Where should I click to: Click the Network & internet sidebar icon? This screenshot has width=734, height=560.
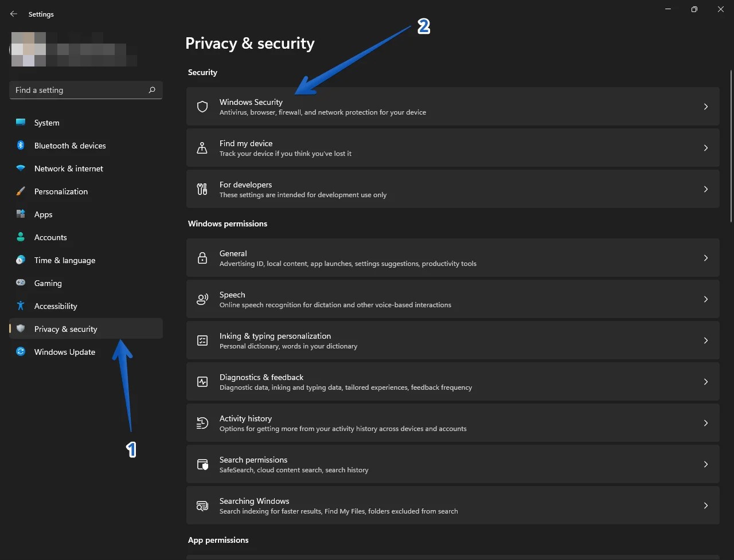21,169
